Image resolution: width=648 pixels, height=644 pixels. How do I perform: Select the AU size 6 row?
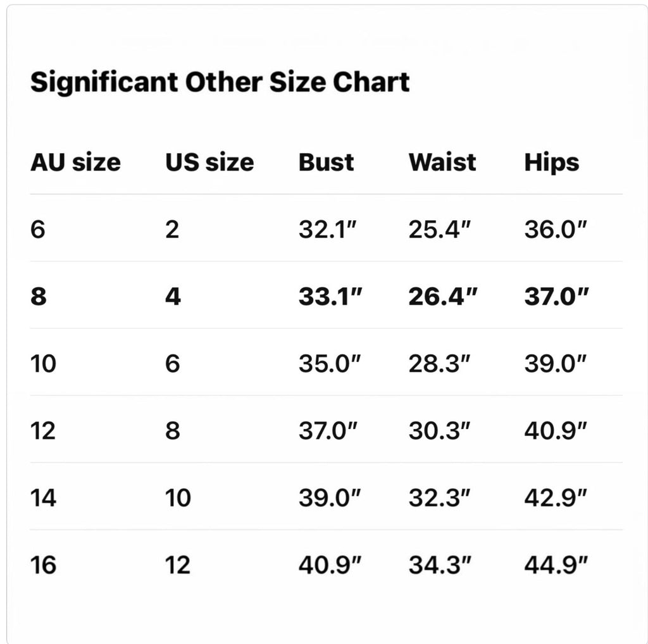click(327, 228)
